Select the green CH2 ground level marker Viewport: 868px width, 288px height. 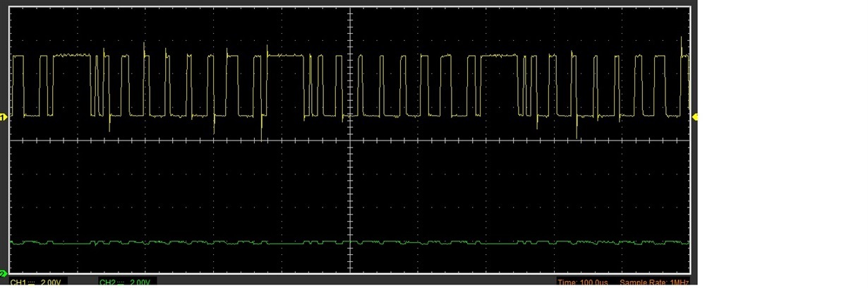pyautogui.click(x=4, y=273)
